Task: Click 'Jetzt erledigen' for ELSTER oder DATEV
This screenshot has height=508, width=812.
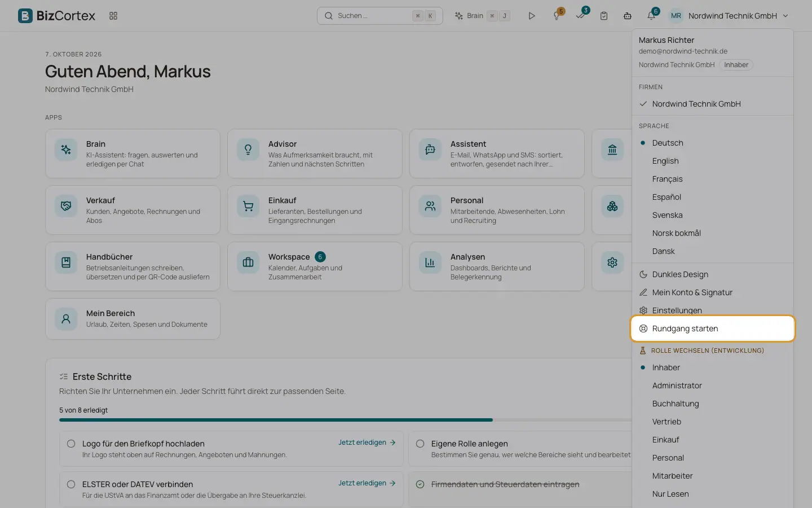Action: pos(367,483)
